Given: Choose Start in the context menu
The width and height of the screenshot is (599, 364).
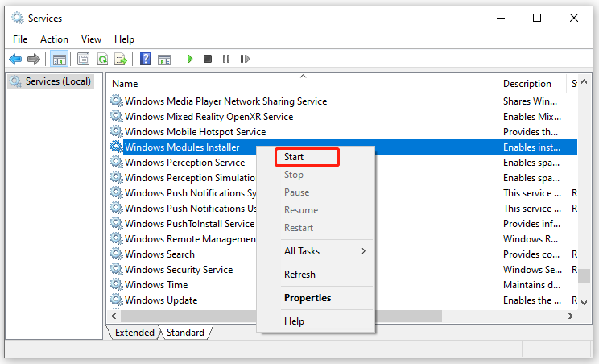Looking at the screenshot, I should pos(294,157).
